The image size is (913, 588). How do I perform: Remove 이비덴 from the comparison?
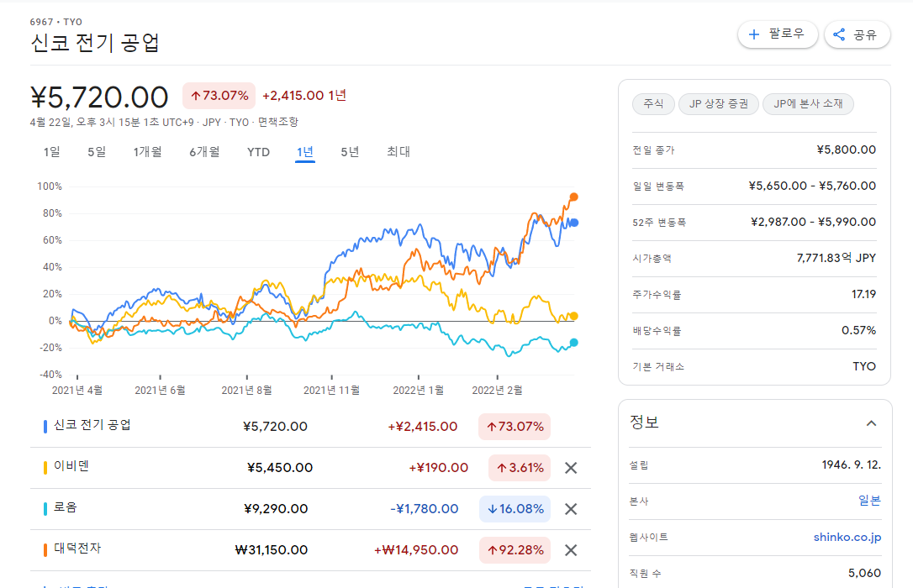571,468
